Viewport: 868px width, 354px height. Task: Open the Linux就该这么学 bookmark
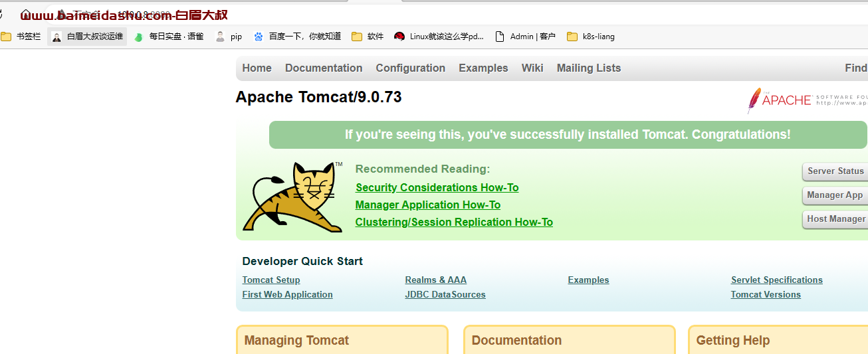point(439,37)
